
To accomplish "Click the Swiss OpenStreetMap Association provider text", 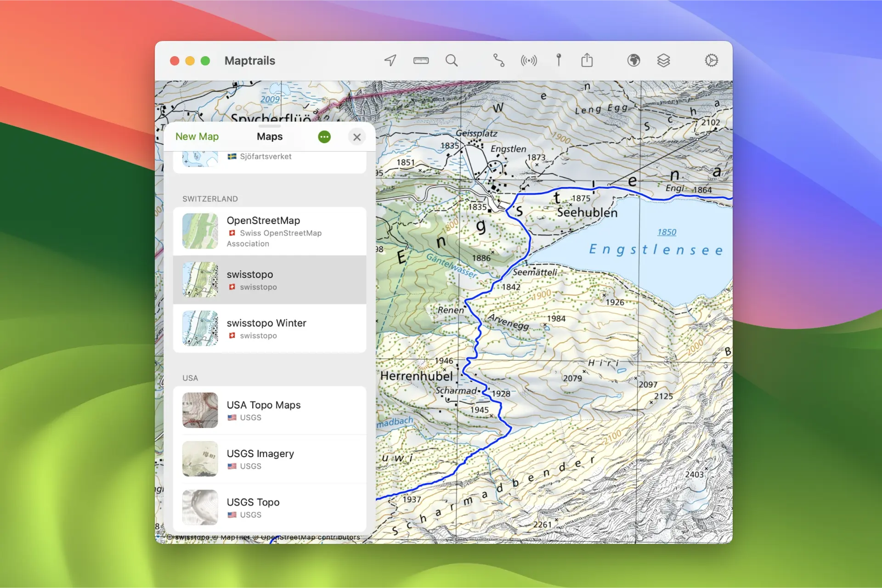I will 274,238.
